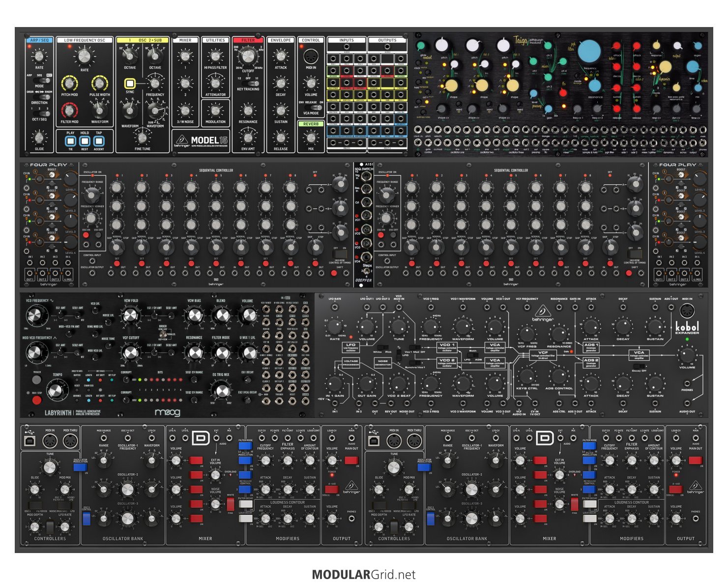The width and height of the screenshot is (728, 585).
Task: Click the ENVELOPE header on Model 15
Action: point(281,40)
